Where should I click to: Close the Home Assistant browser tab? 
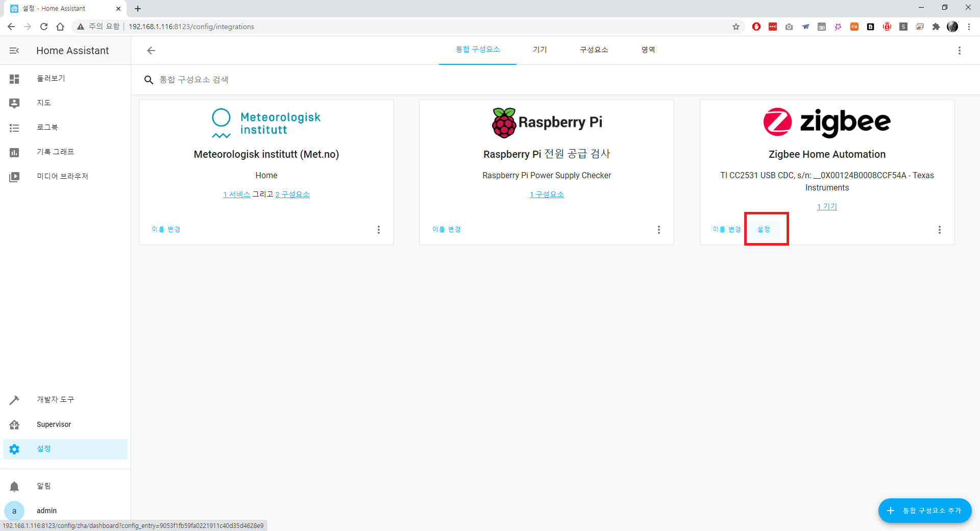[x=118, y=9]
